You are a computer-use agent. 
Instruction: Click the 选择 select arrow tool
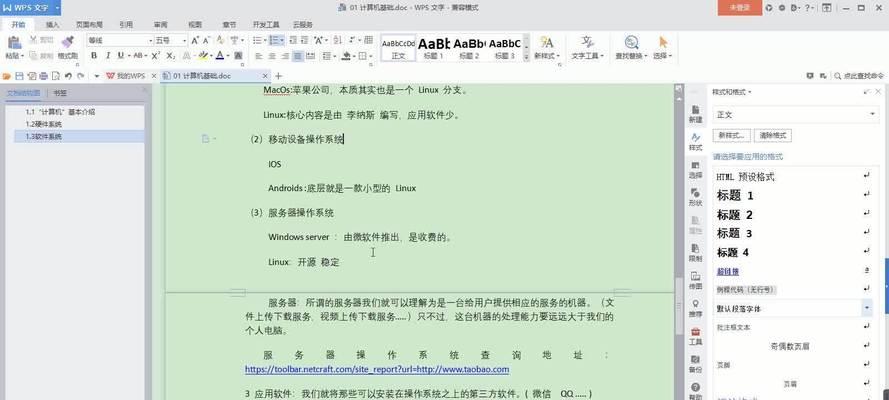click(662, 48)
